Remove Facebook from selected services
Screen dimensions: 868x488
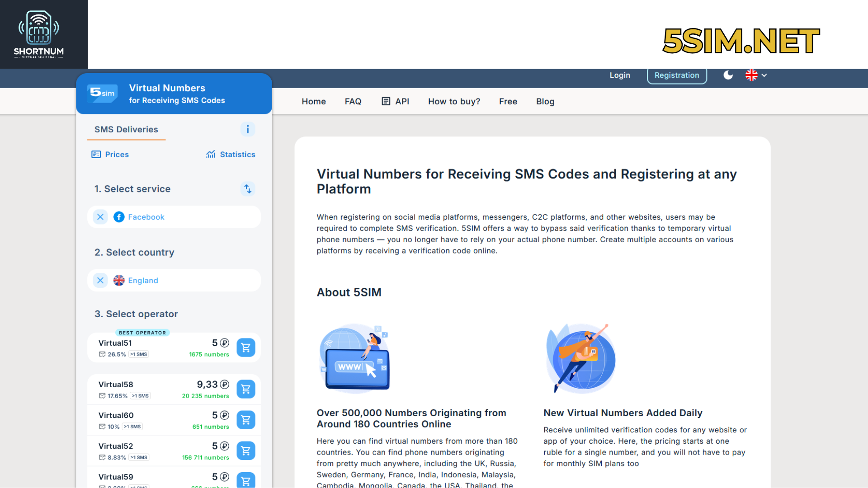click(100, 217)
